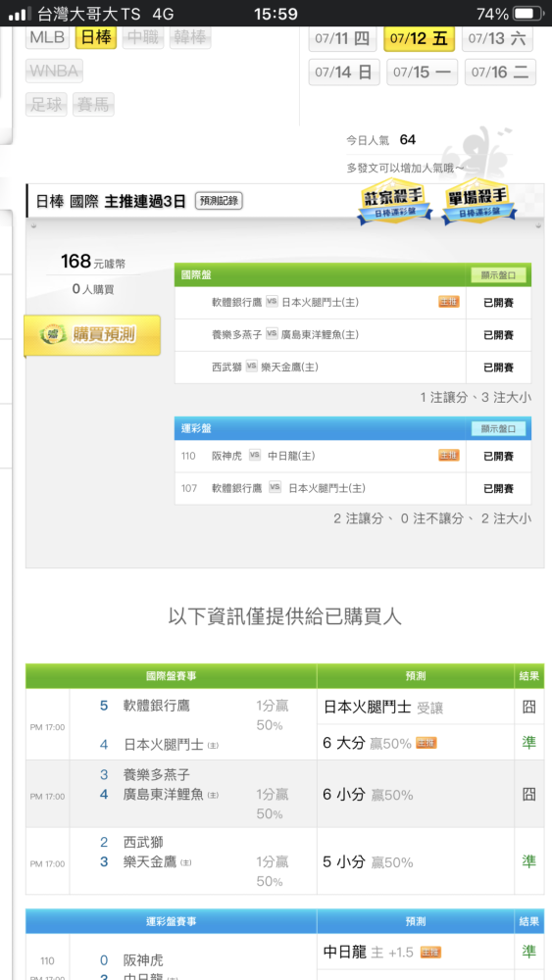Click the 6 大分 prediction cell

coord(415,743)
